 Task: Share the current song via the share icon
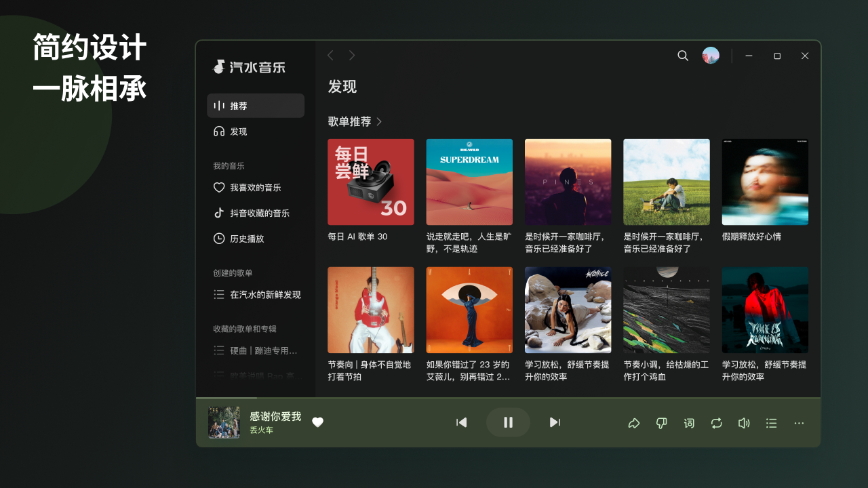click(x=634, y=423)
